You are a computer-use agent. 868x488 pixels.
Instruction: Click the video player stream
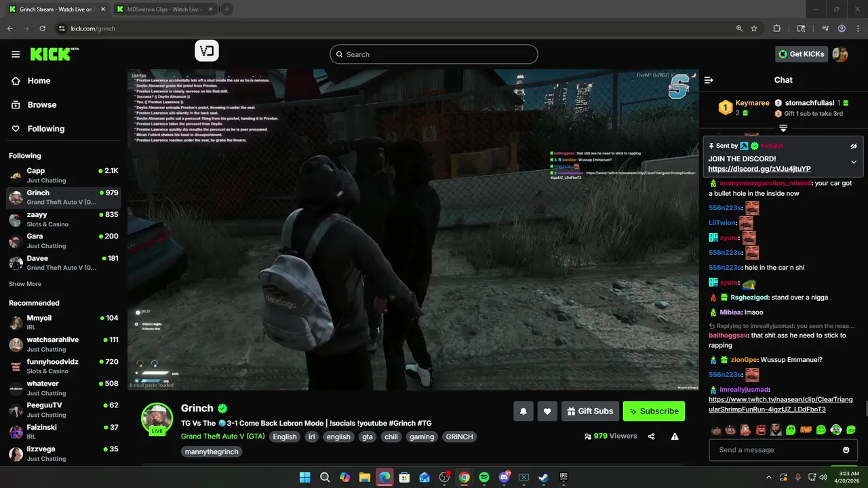tap(413, 229)
